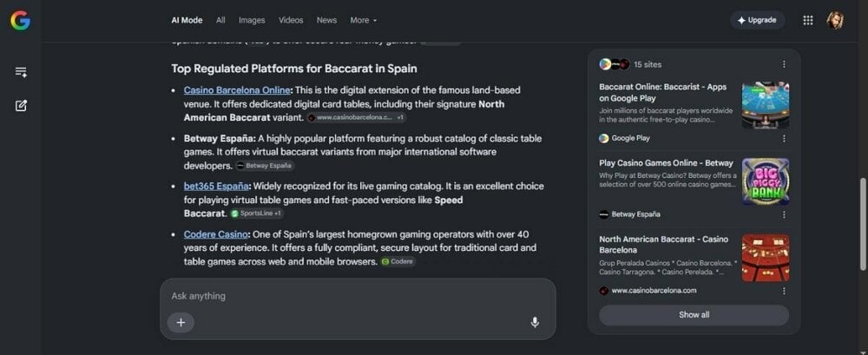Switch to the Images tab

(252, 20)
